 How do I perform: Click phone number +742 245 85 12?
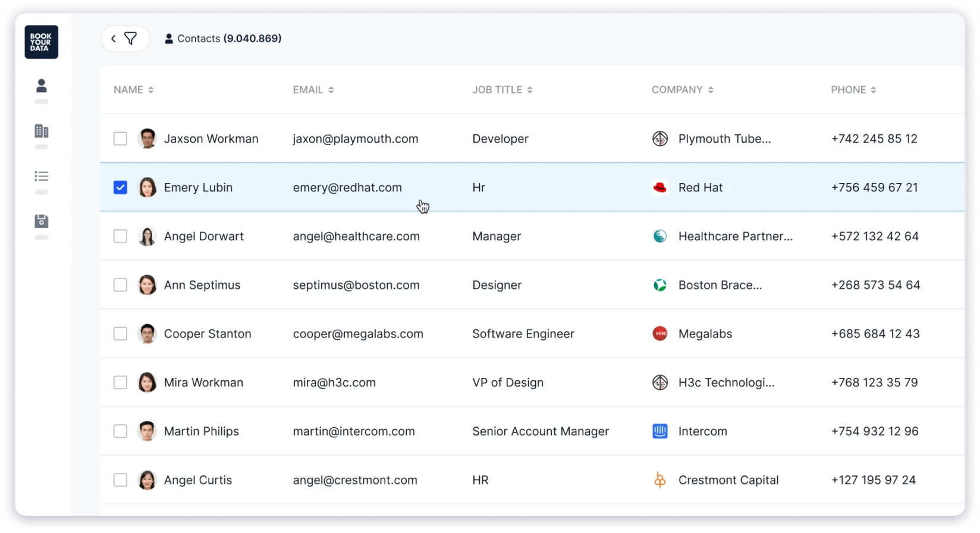pos(874,138)
